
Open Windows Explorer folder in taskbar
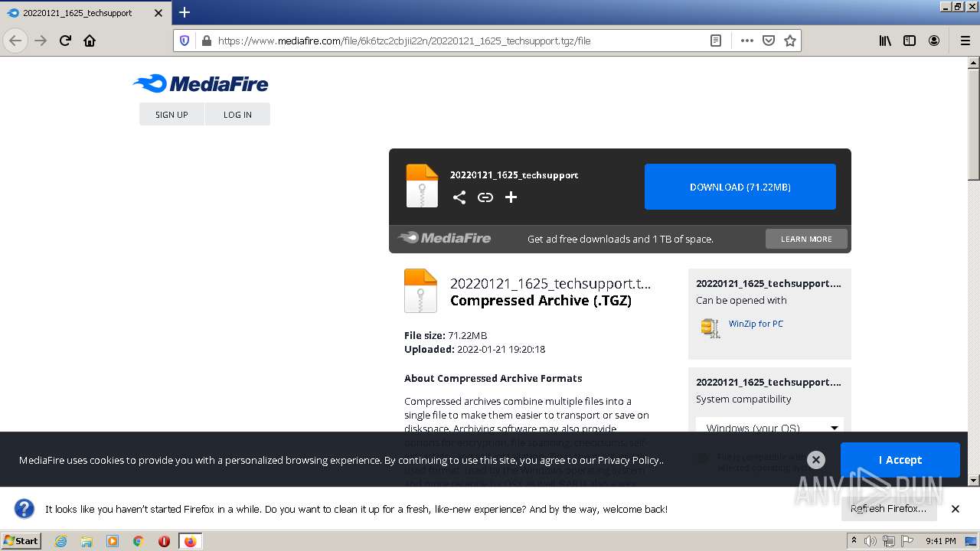coord(87,541)
